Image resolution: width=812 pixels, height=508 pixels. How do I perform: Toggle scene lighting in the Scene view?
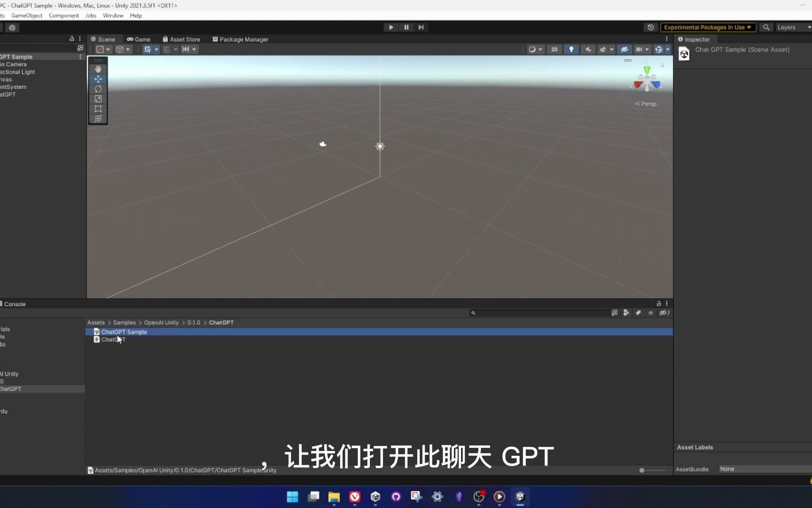pos(571,49)
